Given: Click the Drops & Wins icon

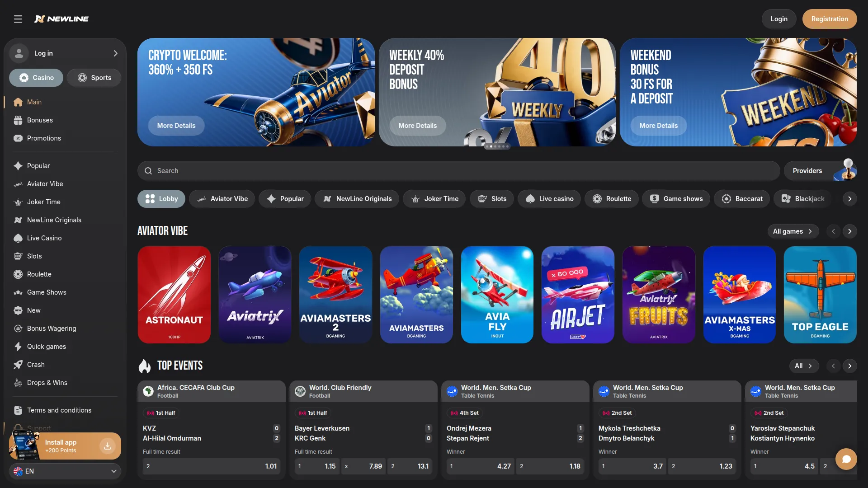Looking at the screenshot, I should [18, 383].
